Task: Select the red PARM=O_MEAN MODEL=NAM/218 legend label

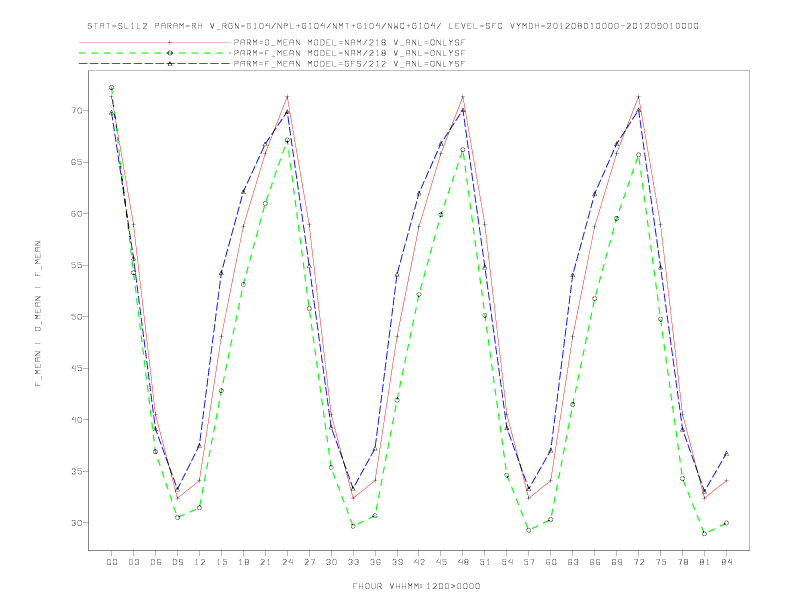Action: tap(349, 42)
